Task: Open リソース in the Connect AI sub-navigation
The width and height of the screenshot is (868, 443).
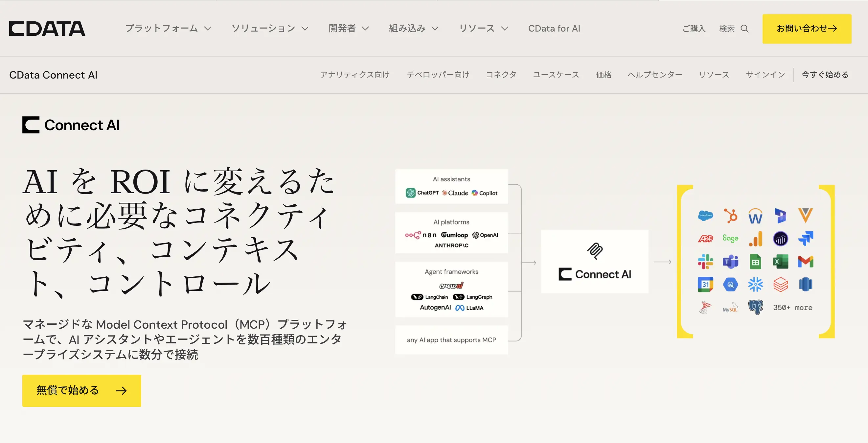Action: click(x=714, y=75)
